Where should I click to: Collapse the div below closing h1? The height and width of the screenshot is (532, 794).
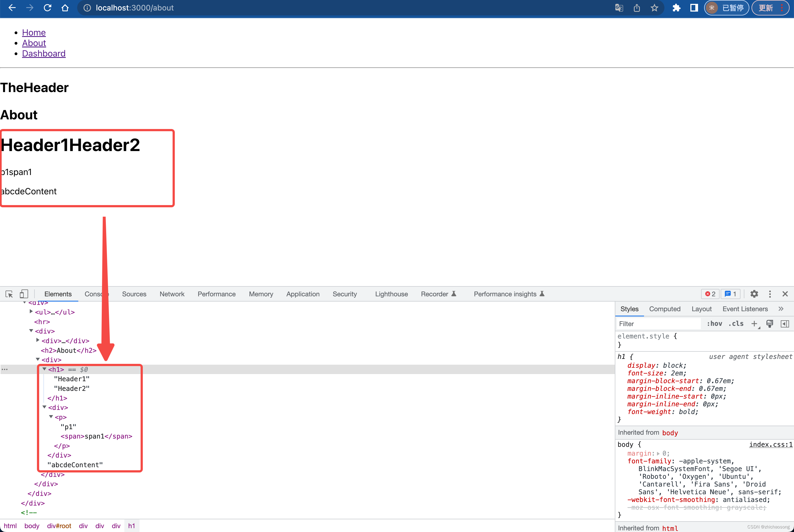click(x=44, y=407)
